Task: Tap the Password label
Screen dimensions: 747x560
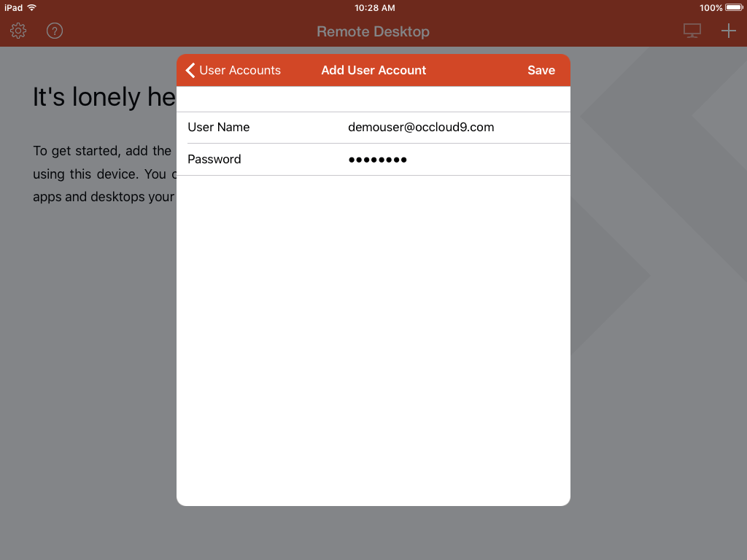Action: [214, 159]
